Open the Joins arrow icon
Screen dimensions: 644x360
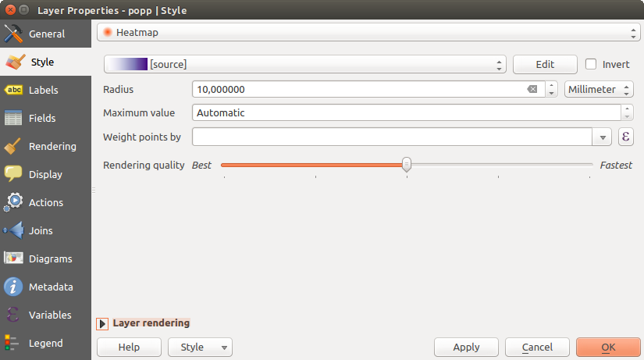(x=13, y=230)
